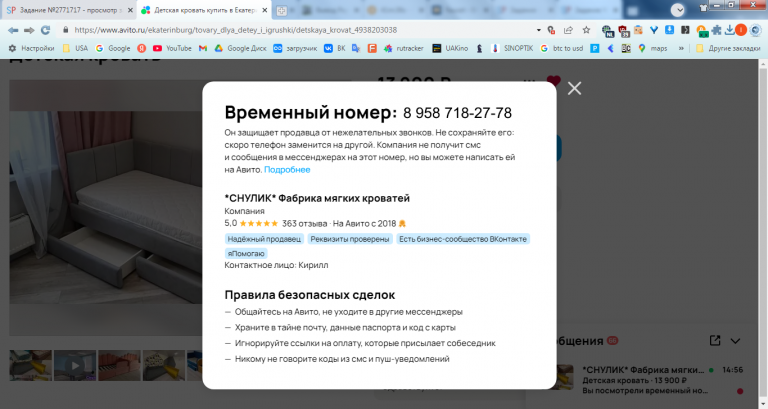This screenshot has height=409, width=768.
Task: Open the pink bed photo thumbnail
Action: point(120,365)
